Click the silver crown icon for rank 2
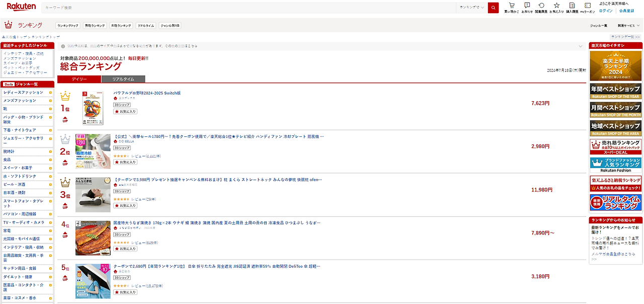 [x=65, y=139]
